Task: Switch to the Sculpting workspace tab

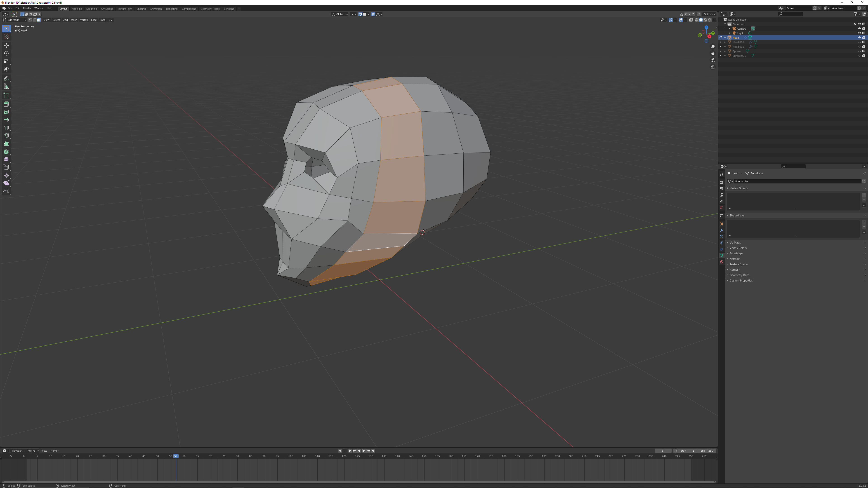Action: pyautogui.click(x=91, y=9)
